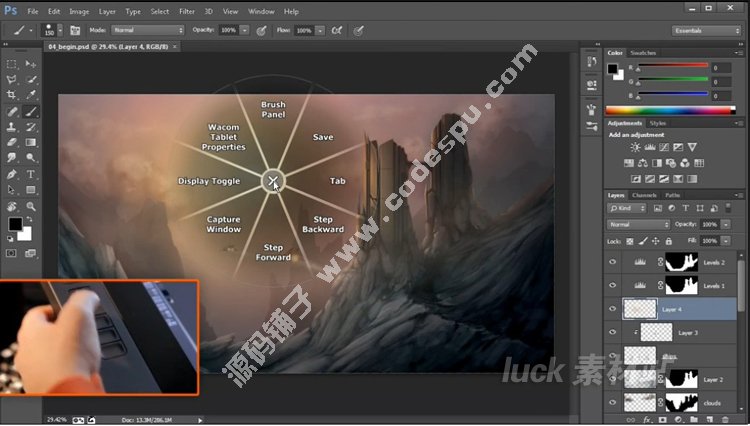Hide the Layer 3 layer

coord(613,332)
